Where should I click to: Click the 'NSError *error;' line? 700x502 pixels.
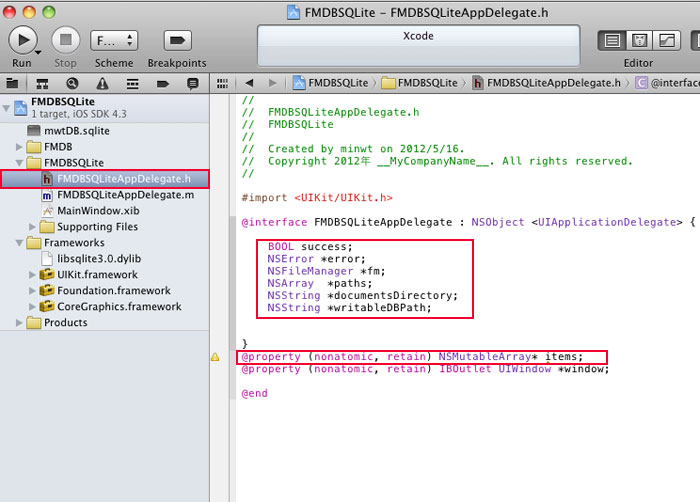[317, 259]
